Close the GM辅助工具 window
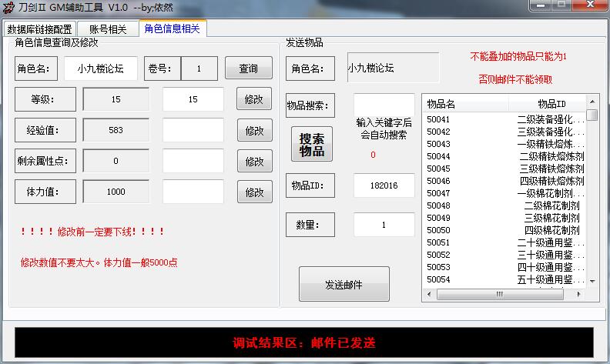 [x=590, y=5]
